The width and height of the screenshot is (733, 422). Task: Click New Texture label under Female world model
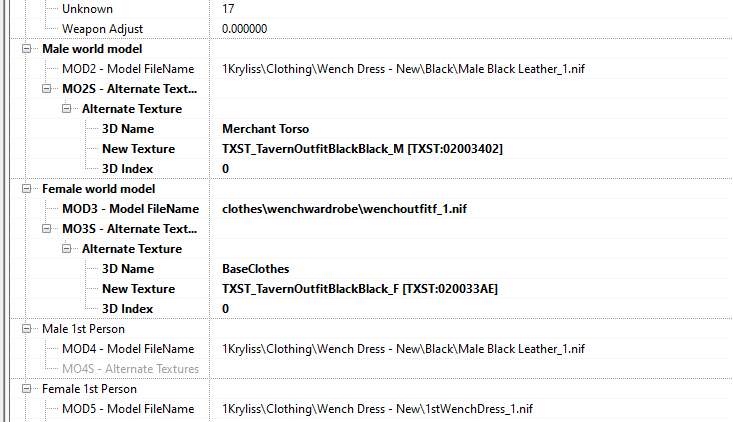(138, 289)
